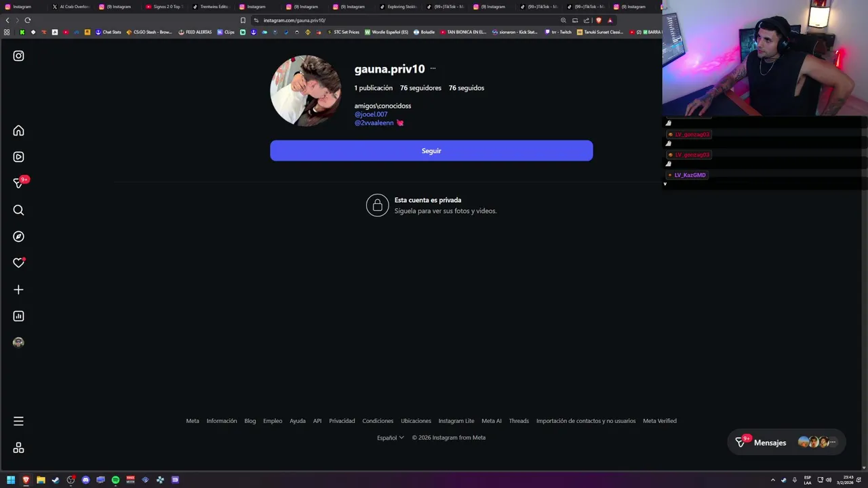Open the hamburger More menu
Viewport: 868px width, 488px height.
18,422
